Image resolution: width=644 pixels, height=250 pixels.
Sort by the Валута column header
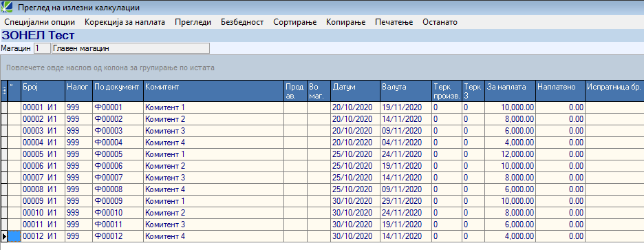[x=406, y=92]
